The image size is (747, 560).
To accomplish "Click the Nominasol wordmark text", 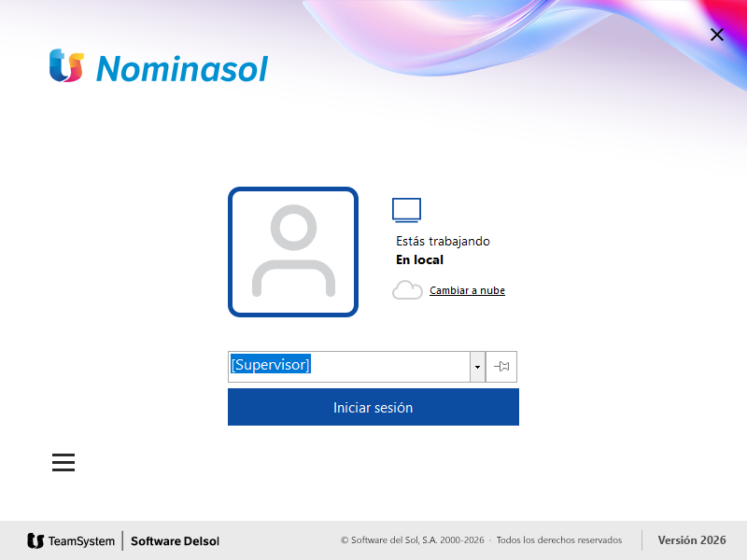I will tap(182, 69).
